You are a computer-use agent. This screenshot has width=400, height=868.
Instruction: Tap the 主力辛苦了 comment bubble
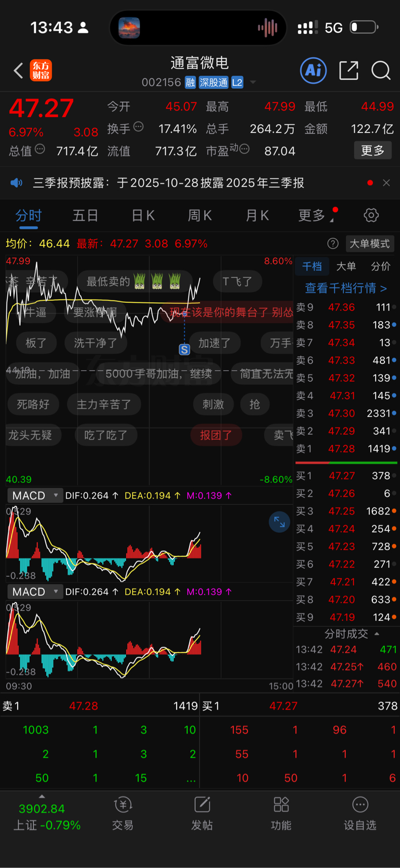104,405
